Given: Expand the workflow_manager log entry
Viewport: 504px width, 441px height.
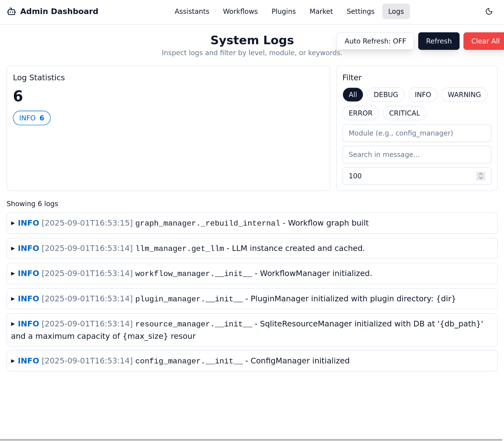Looking at the screenshot, I should click(13, 274).
